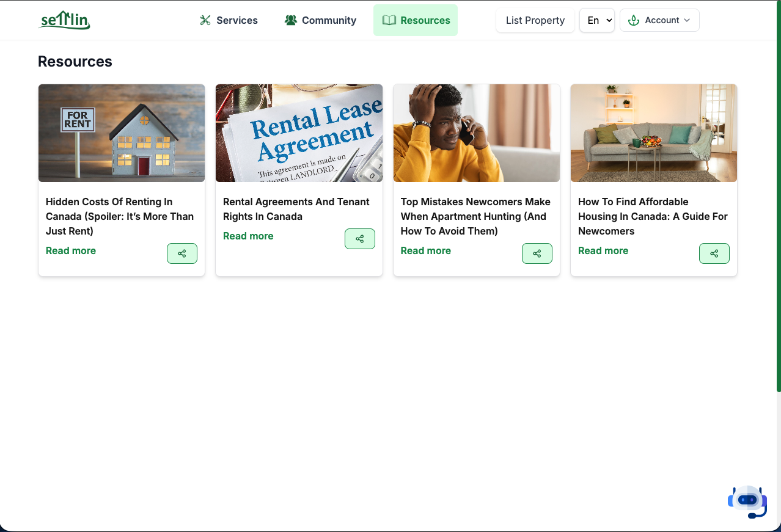Click the List Property button
Screen dimensions: 781x532
[x=535, y=20]
